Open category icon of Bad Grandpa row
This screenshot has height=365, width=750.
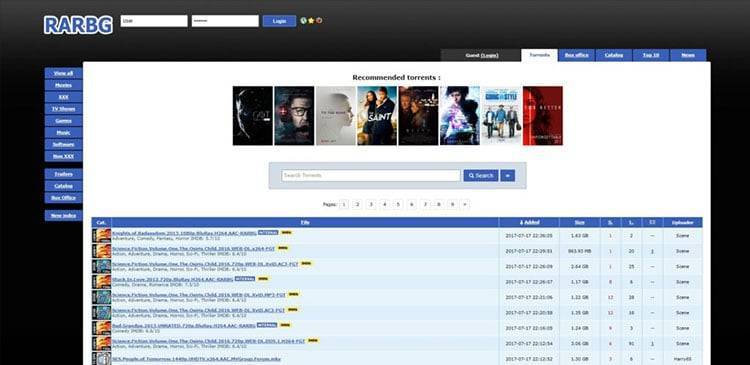coord(101,328)
